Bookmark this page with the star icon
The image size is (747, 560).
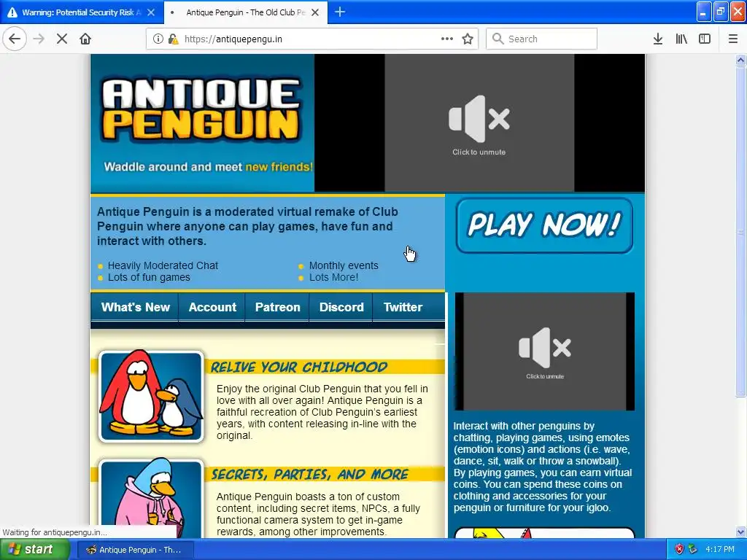click(x=468, y=39)
